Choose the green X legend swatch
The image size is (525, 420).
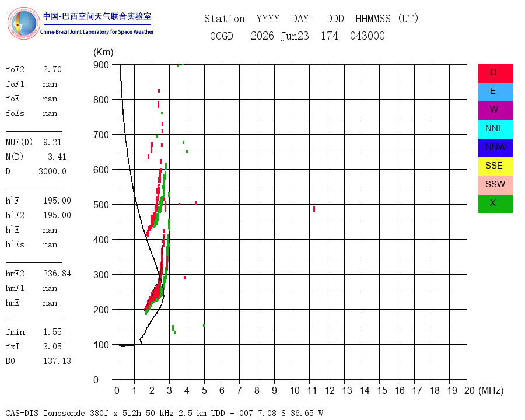(x=495, y=204)
